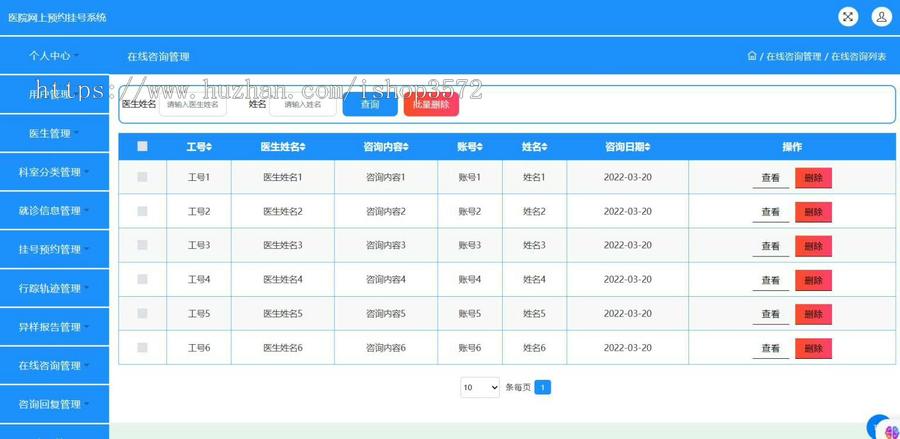Expand the 个人中心 sidebar menu
The image size is (900, 439).
point(54,56)
